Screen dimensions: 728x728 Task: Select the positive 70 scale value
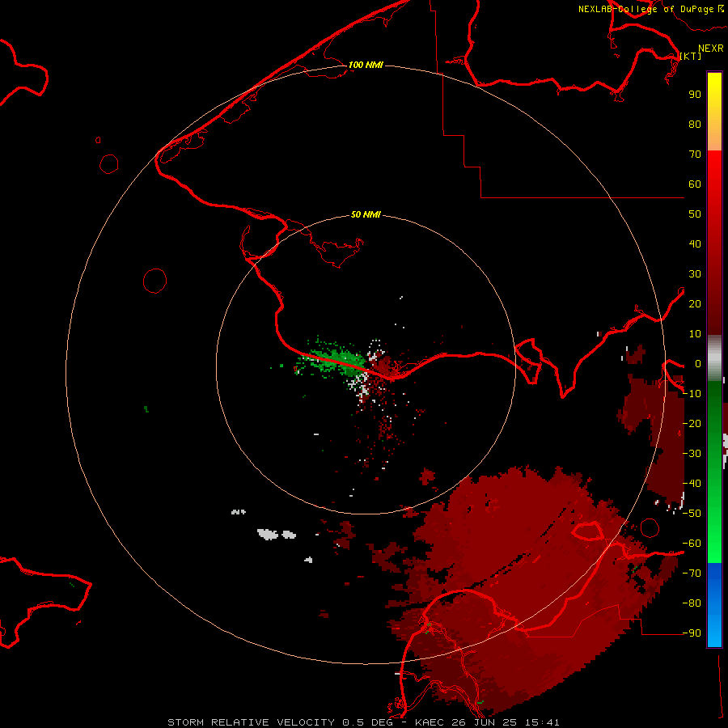695,154
